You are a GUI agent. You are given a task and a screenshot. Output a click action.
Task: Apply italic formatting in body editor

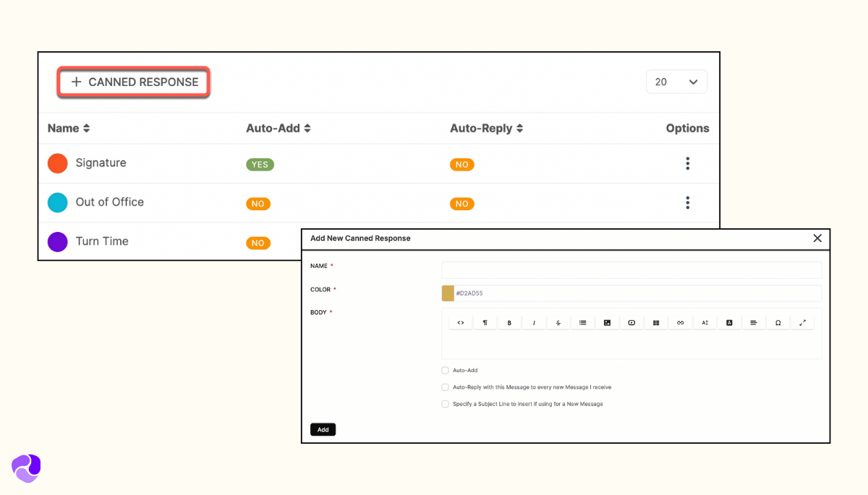534,323
